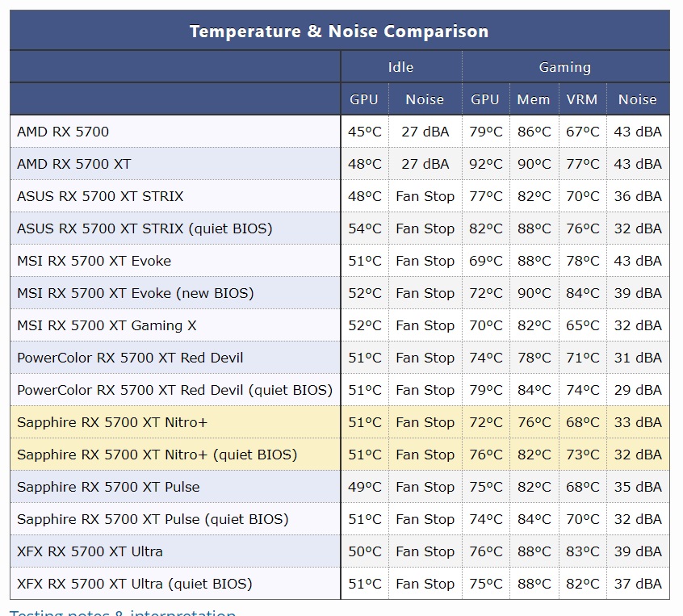Select the Gaming column group header

click(565, 67)
